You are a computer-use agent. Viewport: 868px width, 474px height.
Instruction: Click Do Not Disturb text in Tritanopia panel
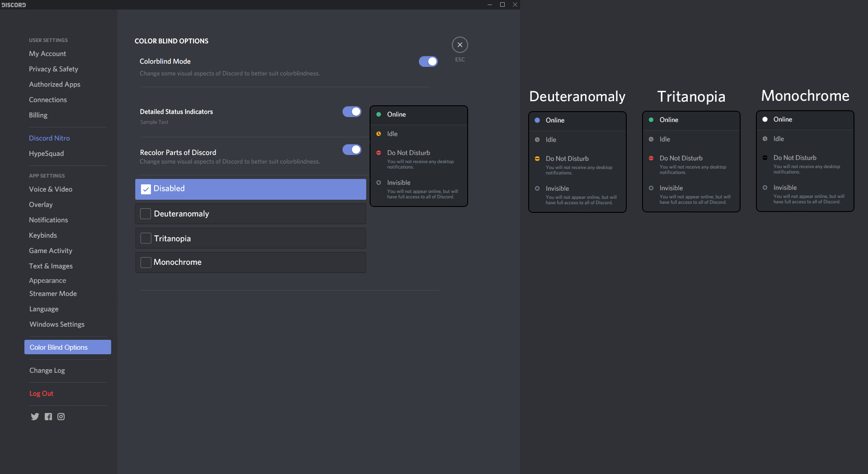pyautogui.click(x=681, y=158)
